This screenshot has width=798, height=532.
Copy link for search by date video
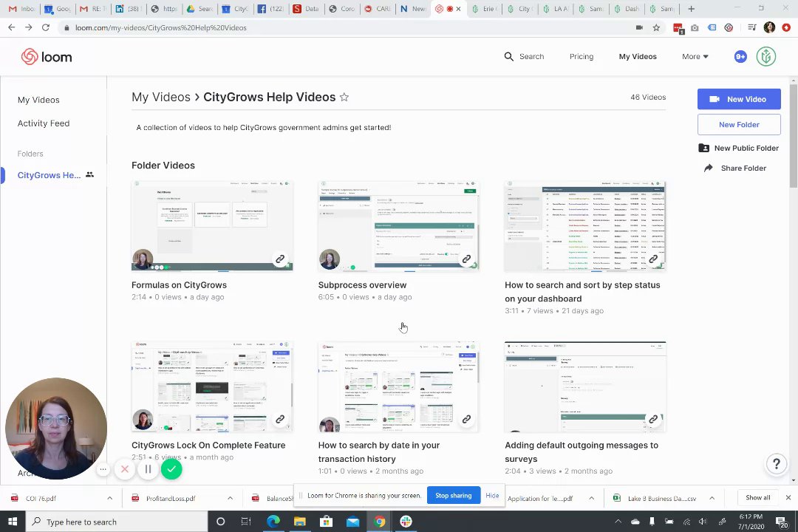pyautogui.click(x=466, y=420)
